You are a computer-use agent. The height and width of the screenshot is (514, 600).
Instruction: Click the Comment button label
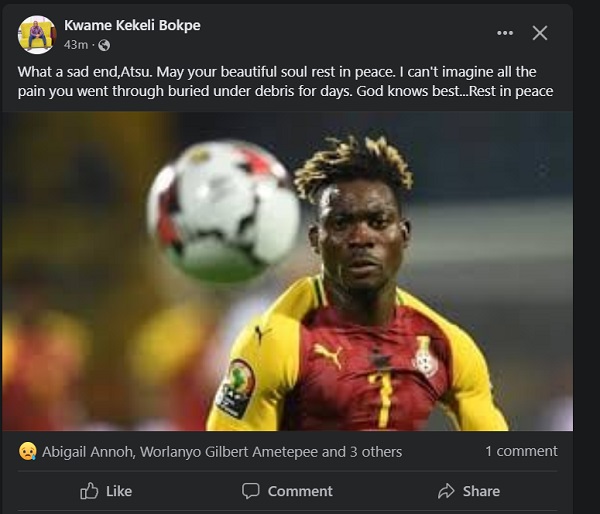pos(300,491)
